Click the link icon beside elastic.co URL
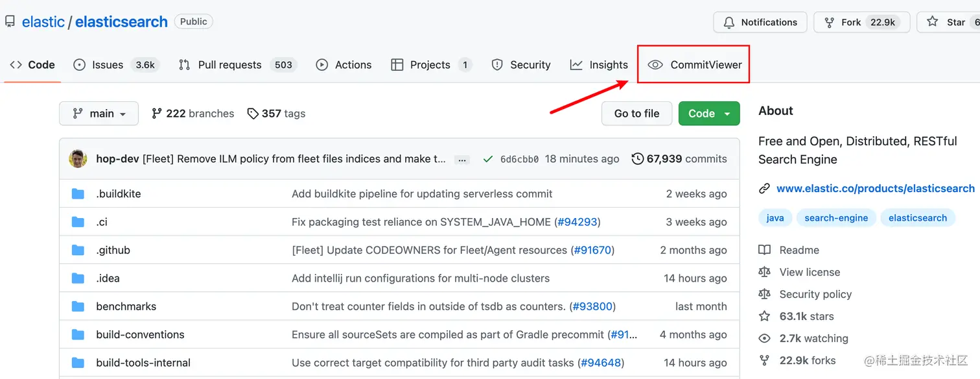980x379 pixels. click(x=765, y=189)
